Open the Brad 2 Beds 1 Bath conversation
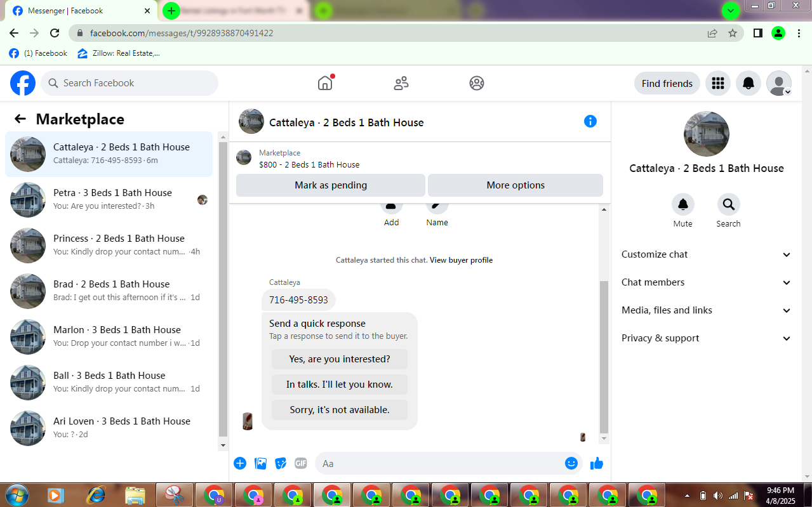 [109, 291]
